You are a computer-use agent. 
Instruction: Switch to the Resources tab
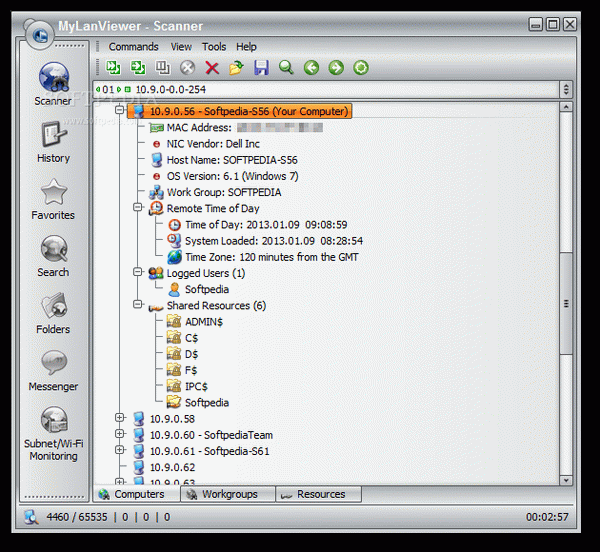pyautogui.click(x=318, y=494)
